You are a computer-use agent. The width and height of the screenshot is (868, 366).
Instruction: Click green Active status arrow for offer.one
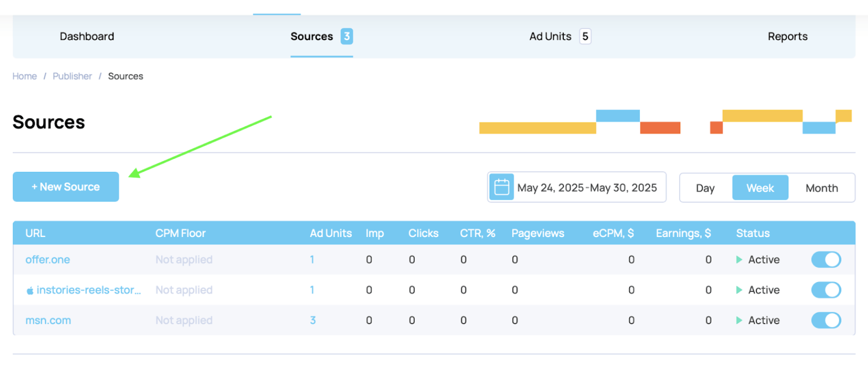[739, 260]
